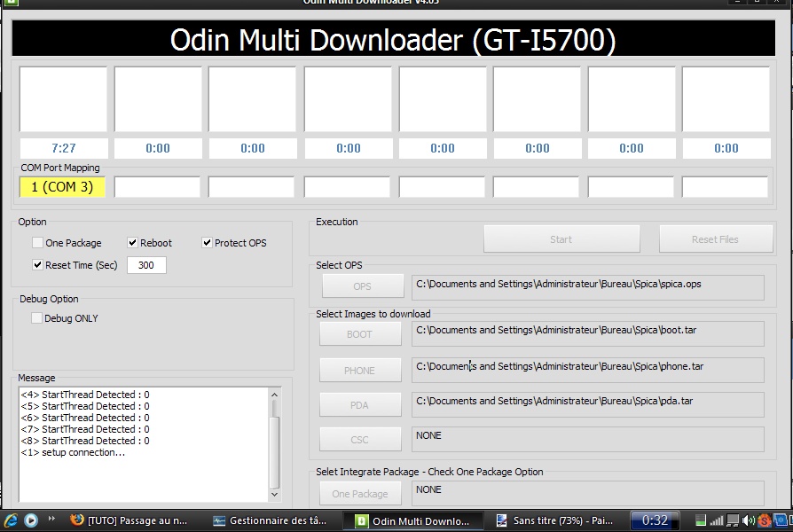
Task: Expand hidden quick launch icons chevron
Action: click(51, 519)
